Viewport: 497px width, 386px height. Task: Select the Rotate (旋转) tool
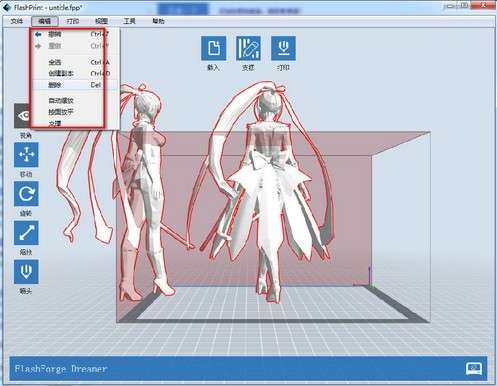[x=26, y=194]
